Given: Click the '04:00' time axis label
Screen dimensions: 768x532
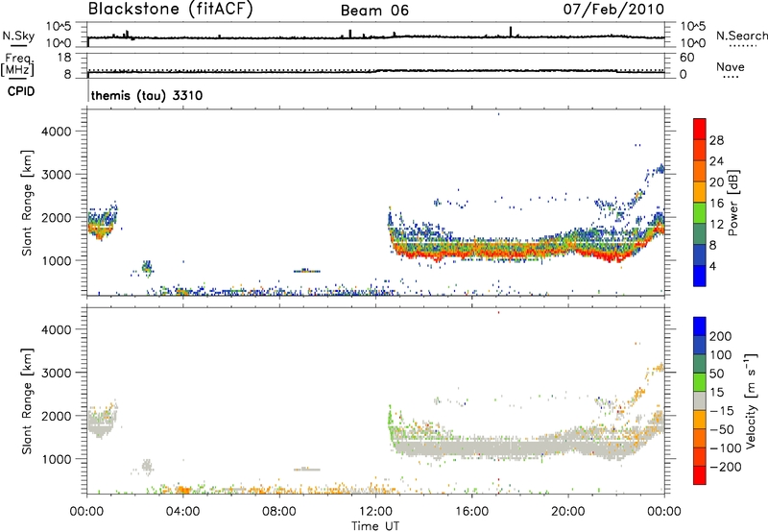Looking at the screenshot, I should point(182,512).
